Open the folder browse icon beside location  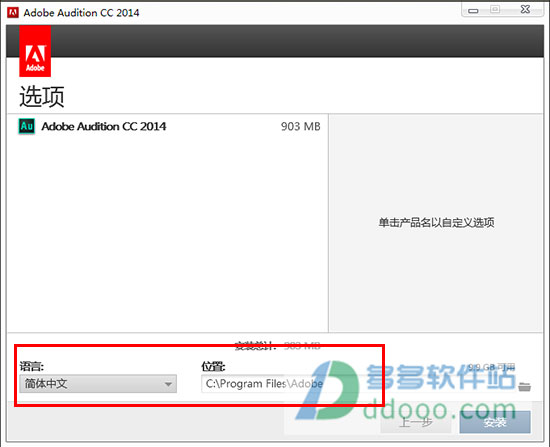pos(524,387)
